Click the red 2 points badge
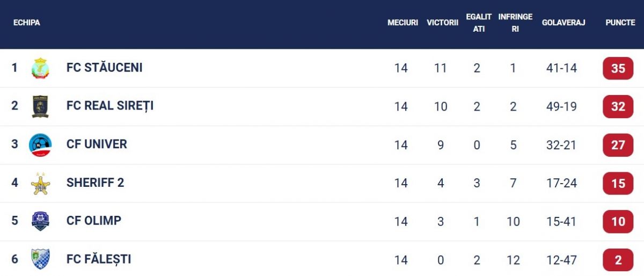 click(618, 260)
